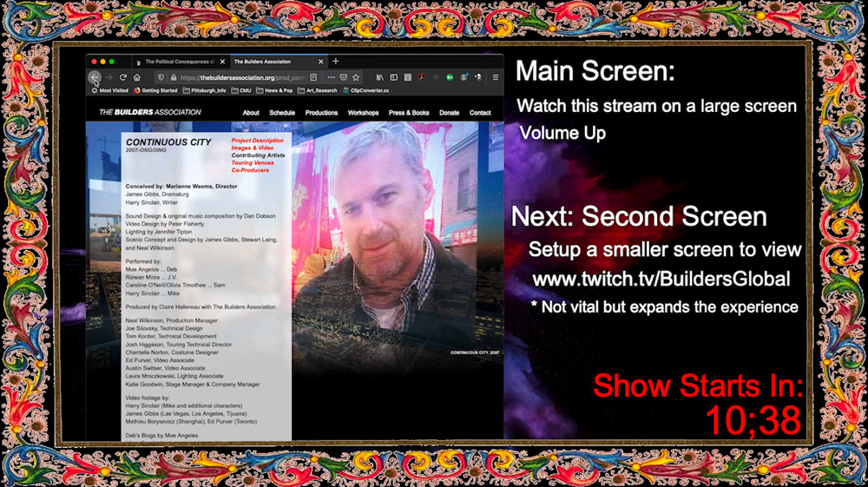Select the Contributing Artists link
This screenshot has height=487, width=868.
click(x=258, y=155)
